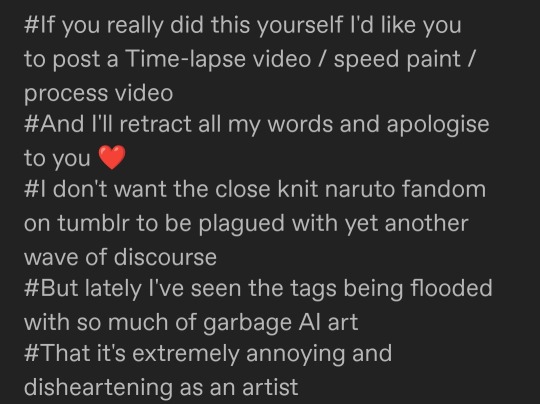This screenshot has height=404, width=540.
Task: Click the word 'apologise'
Action: 438,125
